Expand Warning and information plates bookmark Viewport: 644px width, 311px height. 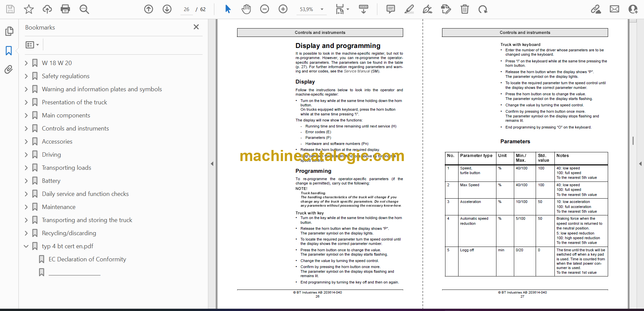[x=26, y=89]
